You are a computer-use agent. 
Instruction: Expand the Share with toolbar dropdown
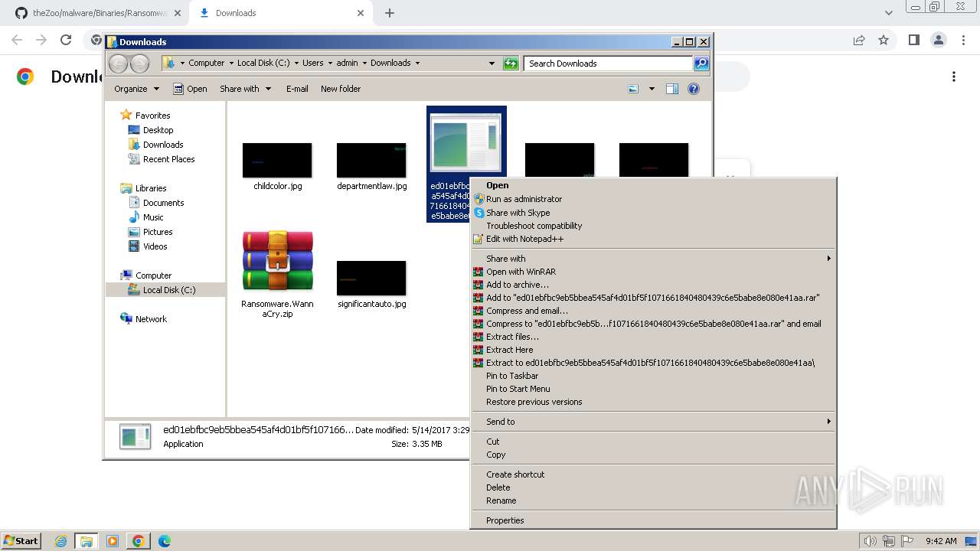245,89
